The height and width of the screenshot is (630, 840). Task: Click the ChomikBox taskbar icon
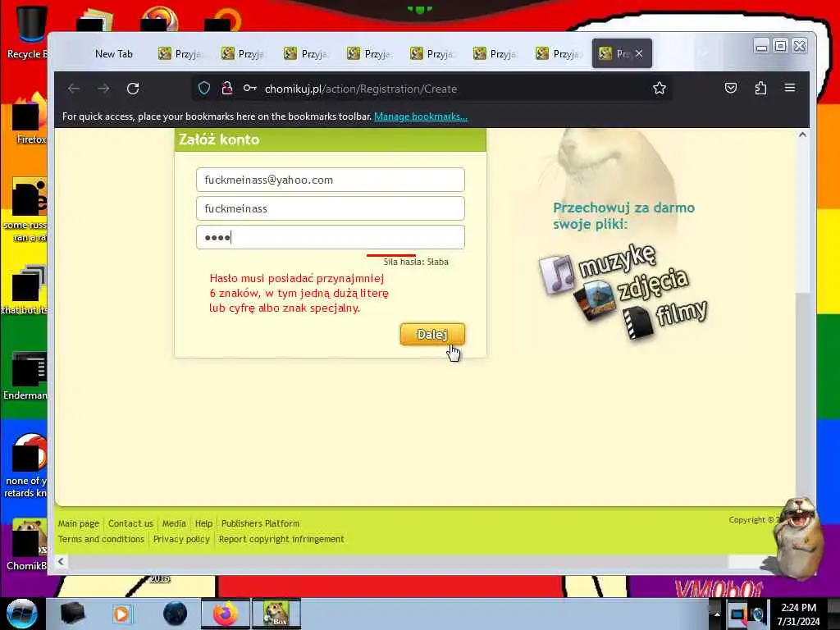[x=276, y=614]
